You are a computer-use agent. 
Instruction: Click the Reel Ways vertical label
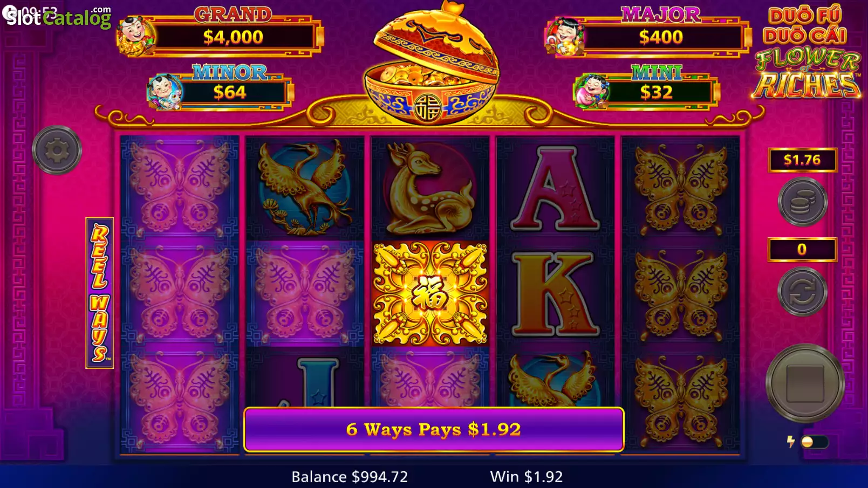(x=100, y=293)
